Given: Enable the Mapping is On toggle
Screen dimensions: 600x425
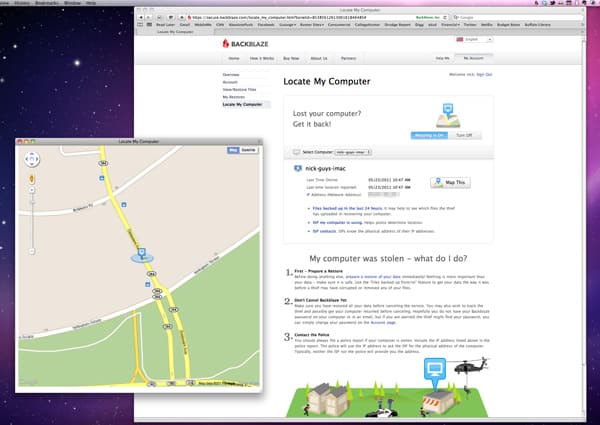Looking at the screenshot, I should click(x=430, y=135).
